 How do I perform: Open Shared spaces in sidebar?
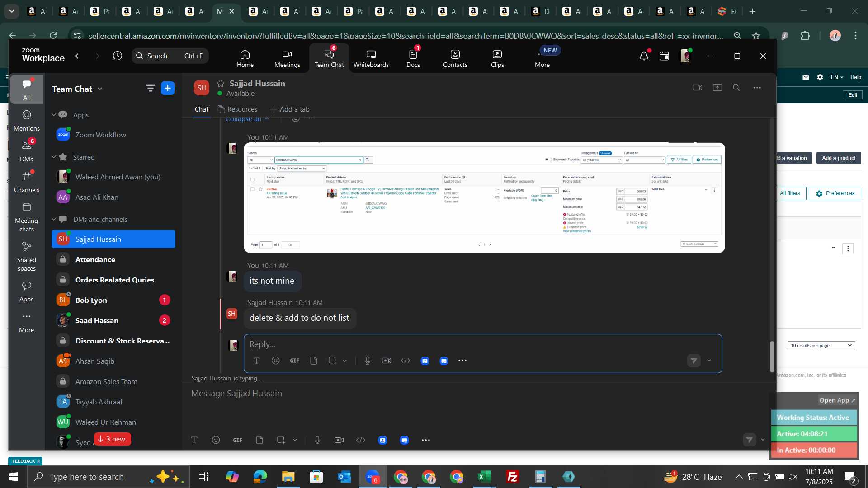point(27,256)
